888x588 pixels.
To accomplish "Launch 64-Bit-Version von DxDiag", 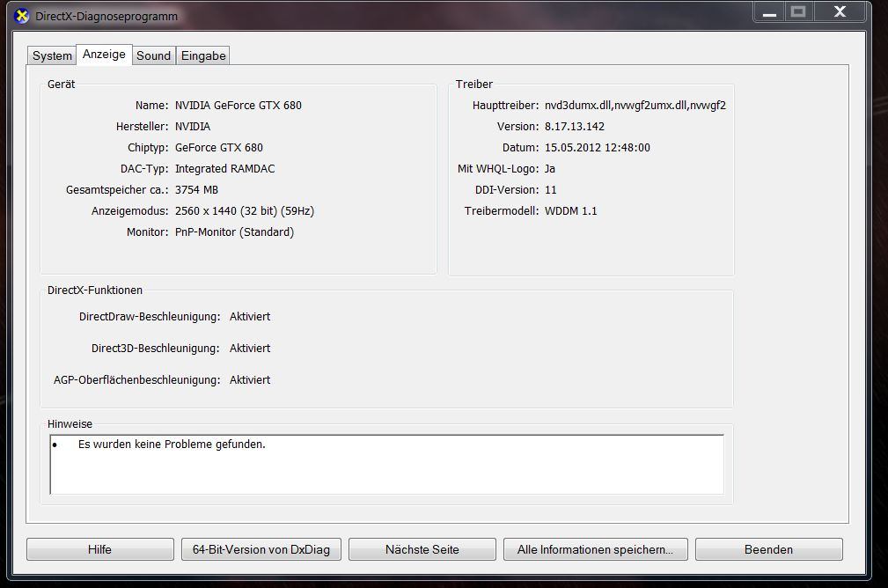I will [x=261, y=549].
